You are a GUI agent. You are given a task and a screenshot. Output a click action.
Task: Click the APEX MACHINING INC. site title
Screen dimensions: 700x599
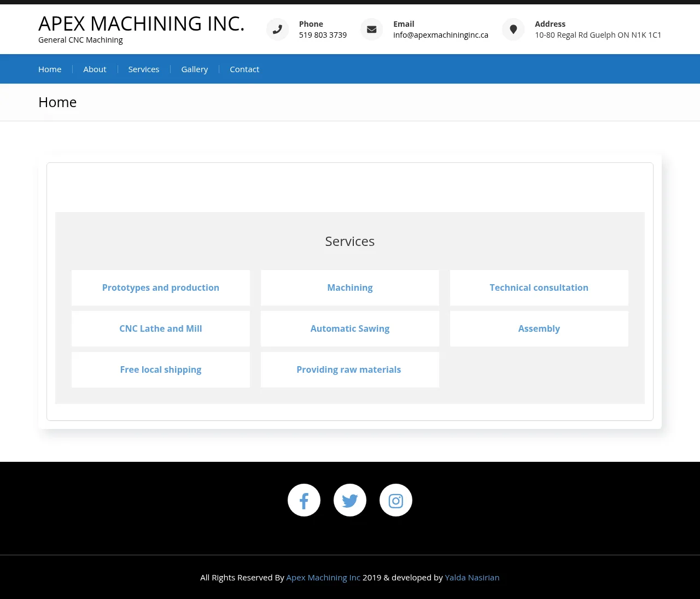(141, 24)
